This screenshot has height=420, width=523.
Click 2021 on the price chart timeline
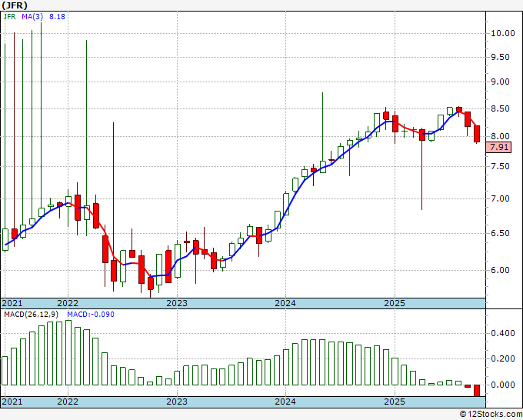[x=12, y=303]
